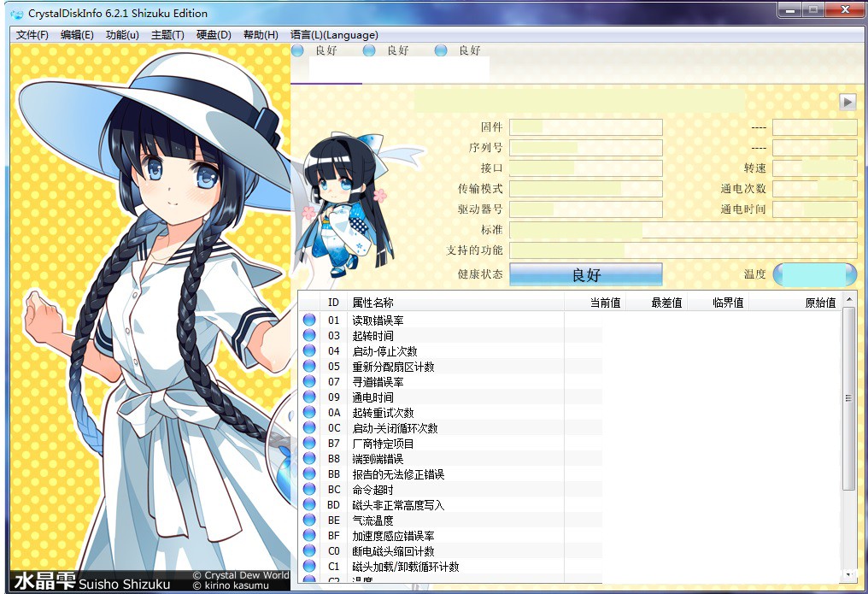This screenshot has width=868, height=594.
Task: Click status dot for 0C 启动-关闭循环次数
Action: coord(309,428)
